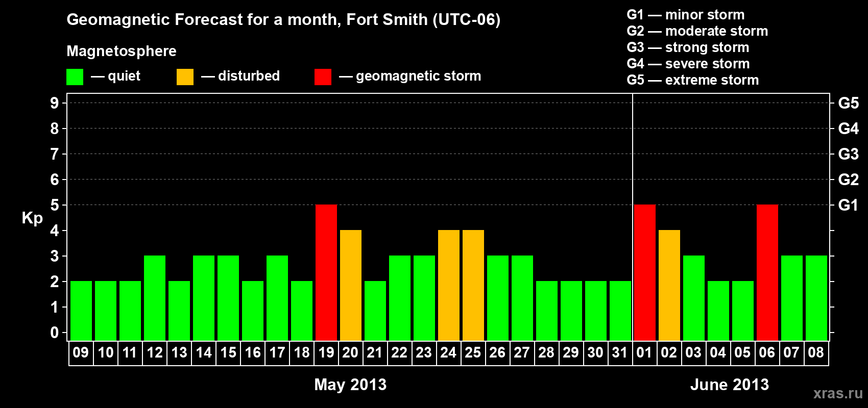The height and width of the screenshot is (408, 868).
Task: Click the green bar for June 03
Action: (694, 298)
